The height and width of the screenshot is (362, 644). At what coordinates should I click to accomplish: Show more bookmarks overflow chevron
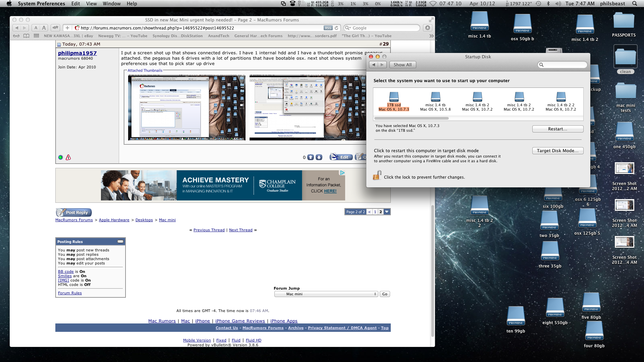[x=431, y=36]
